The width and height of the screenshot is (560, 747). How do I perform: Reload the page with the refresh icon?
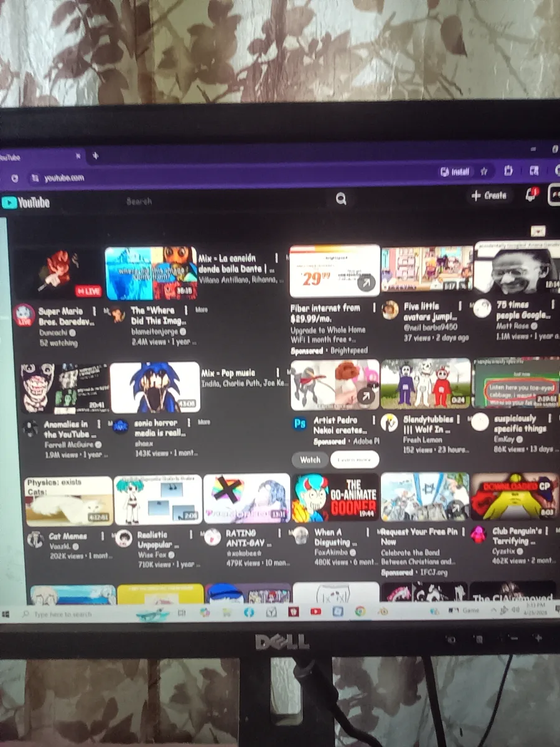(x=14, y=178)
